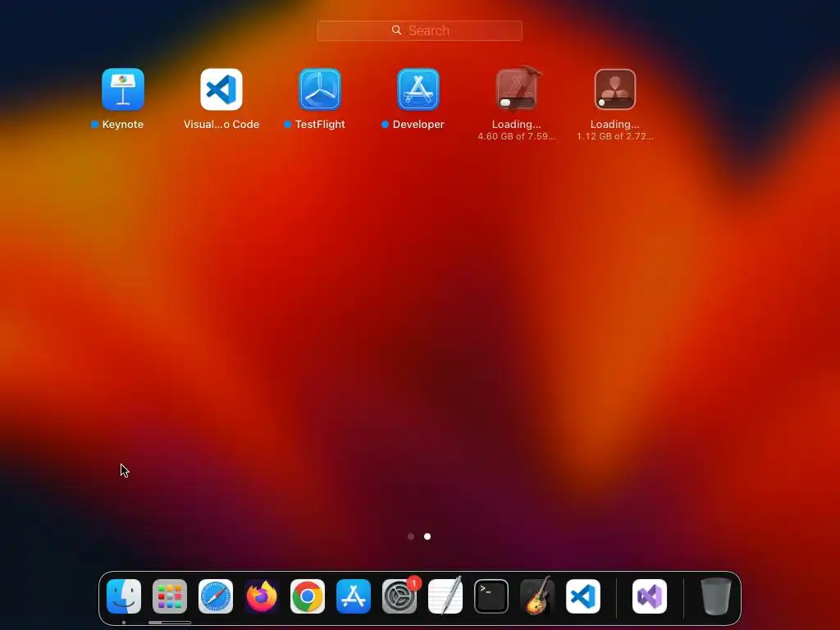
Task: Select the second Launchpad page dot
Action: tap(427, 536)
